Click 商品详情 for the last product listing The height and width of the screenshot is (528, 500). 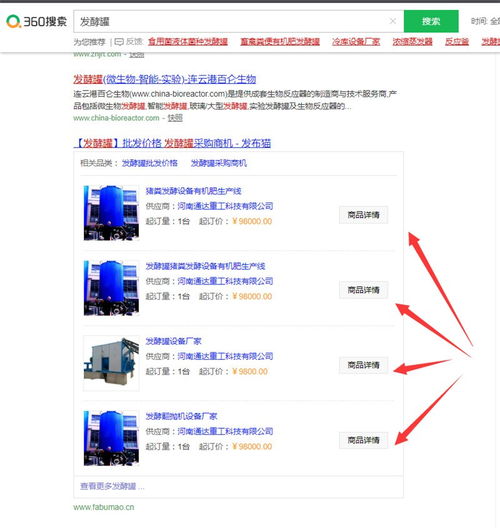363,440
